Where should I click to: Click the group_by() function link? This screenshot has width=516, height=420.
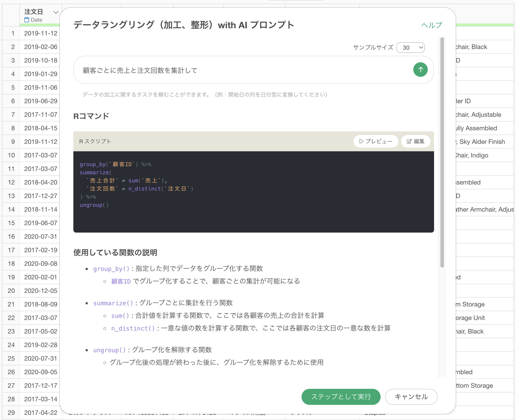[111, 269]
